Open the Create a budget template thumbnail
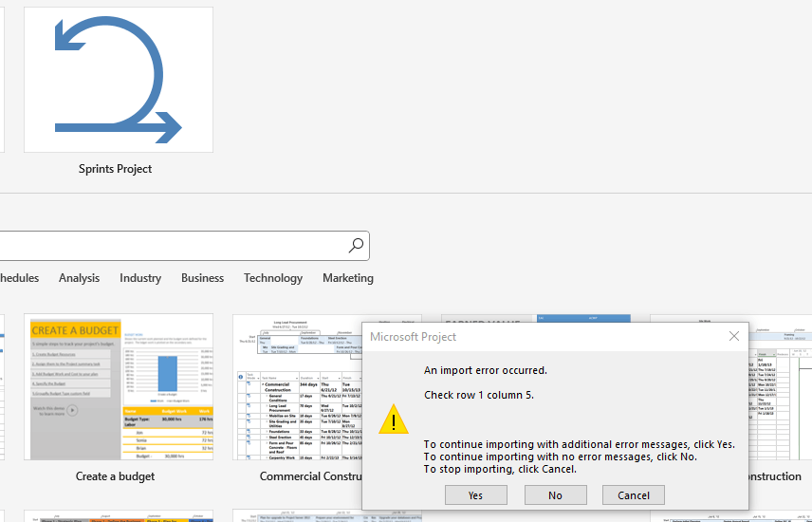This screenshot has width=812, height=522. pyautogui.click(x=118, y=386)
